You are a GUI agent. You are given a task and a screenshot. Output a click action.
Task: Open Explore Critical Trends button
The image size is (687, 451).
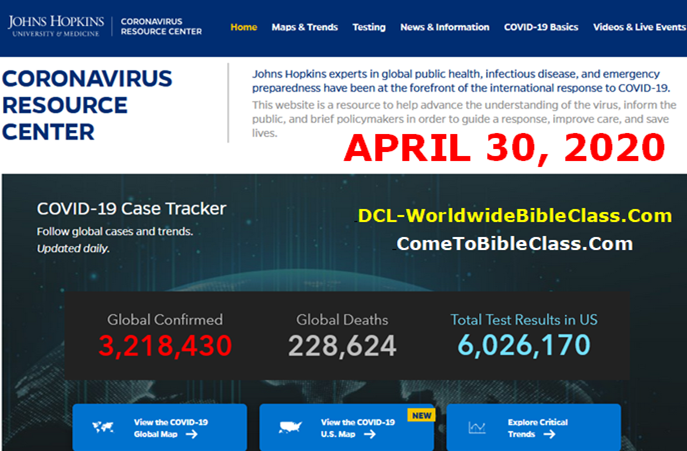pos(533,427)
